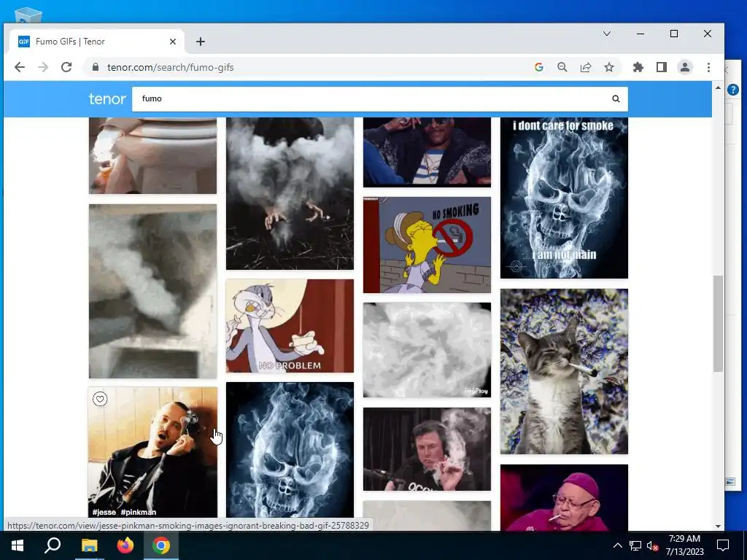
Task: Open the white smoke cloud GIF
Action: 427,350
